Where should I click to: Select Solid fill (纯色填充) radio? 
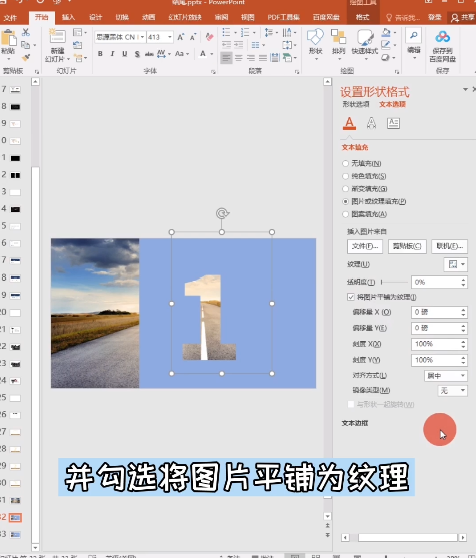[345, 176]
